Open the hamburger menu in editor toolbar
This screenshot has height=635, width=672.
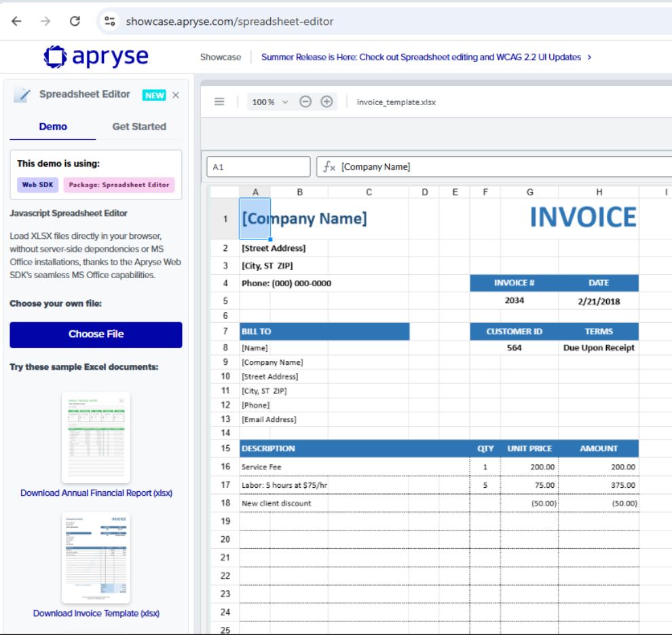219,102
